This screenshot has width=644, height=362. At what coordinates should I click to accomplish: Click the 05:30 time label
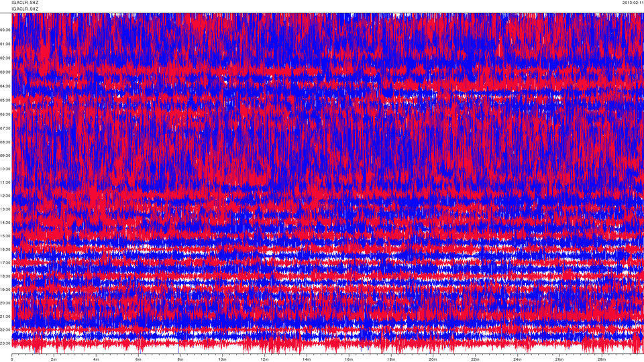(5, 101)
